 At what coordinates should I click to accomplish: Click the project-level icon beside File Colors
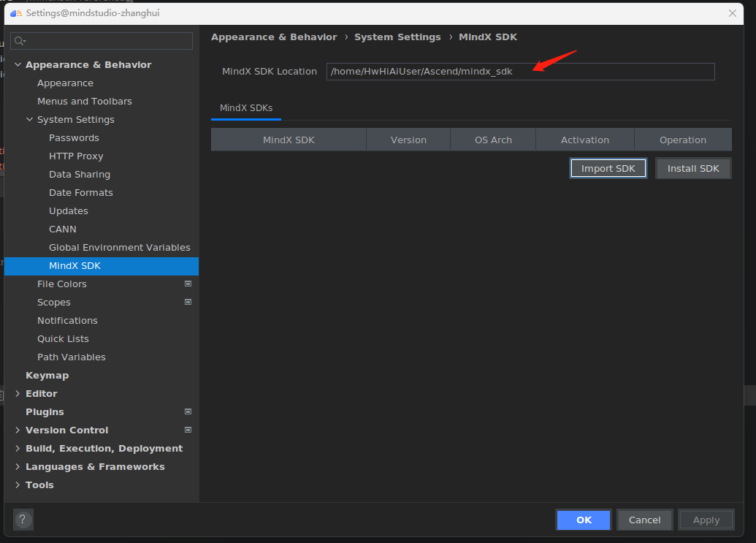point(188,284)
